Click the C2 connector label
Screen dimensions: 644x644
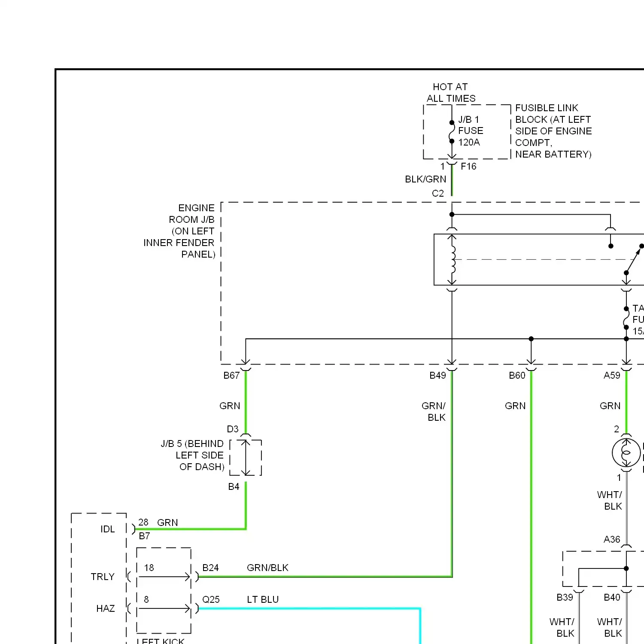coord(438,194)
